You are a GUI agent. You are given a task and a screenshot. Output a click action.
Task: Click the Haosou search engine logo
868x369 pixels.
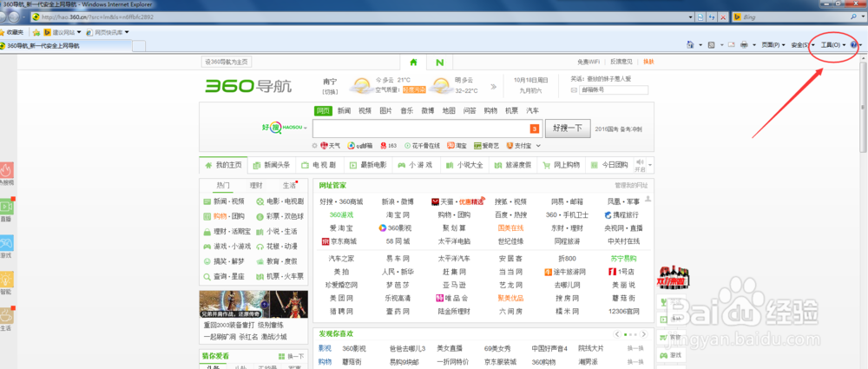[x=282, y=128]
